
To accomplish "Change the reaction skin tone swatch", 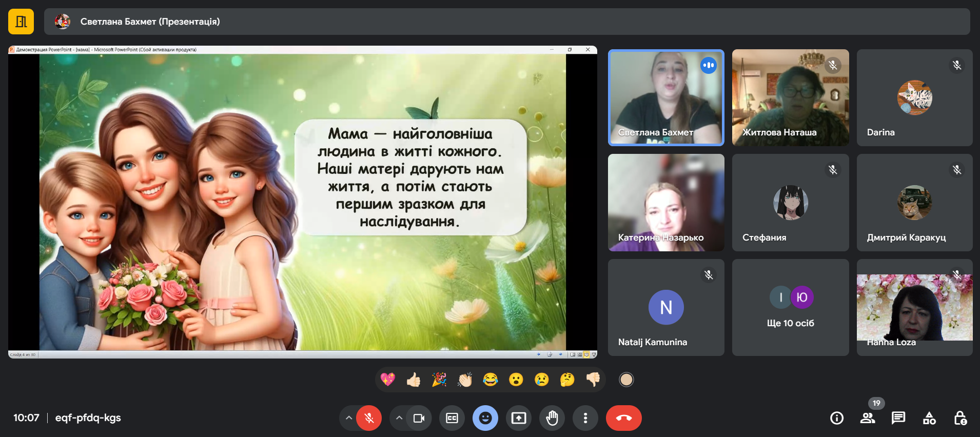I will click(x=626, y=380).
